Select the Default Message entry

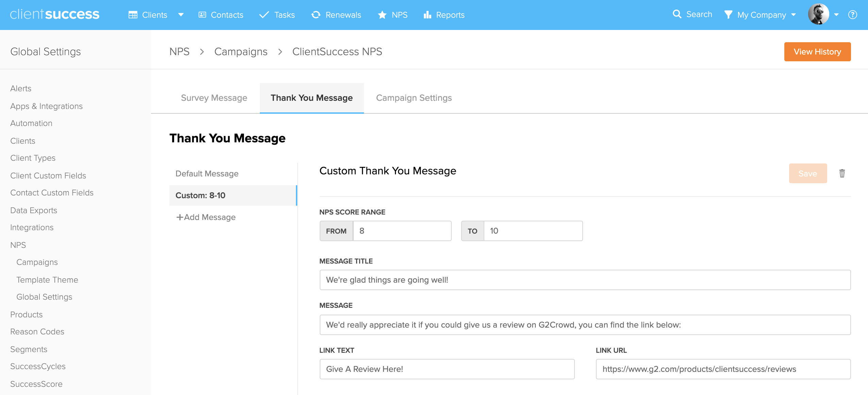(x=233, y=174)
